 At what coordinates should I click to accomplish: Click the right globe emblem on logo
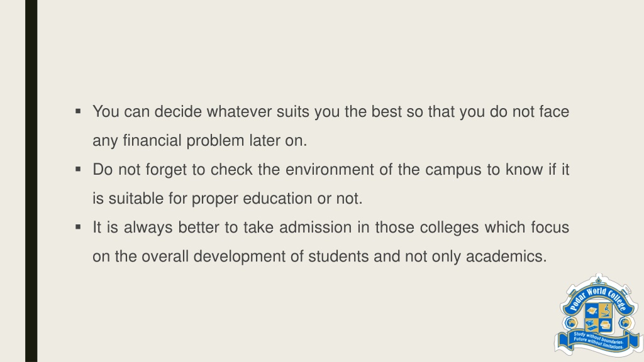[x=625, y=322]
